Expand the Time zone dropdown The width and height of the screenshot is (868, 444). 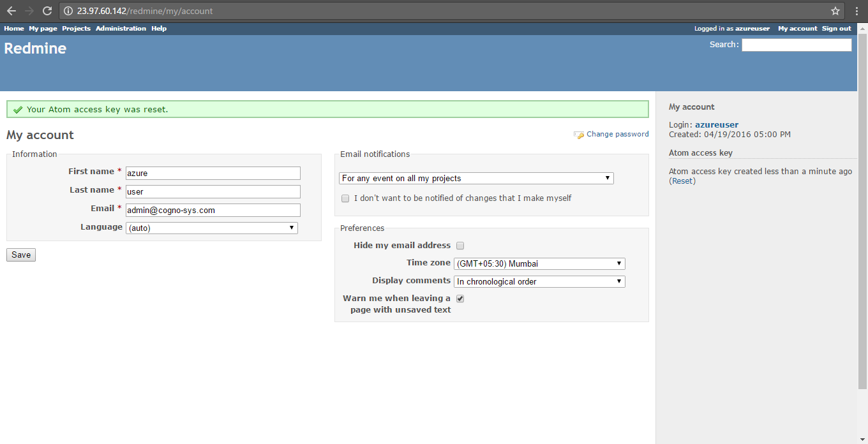coord(539,264)
